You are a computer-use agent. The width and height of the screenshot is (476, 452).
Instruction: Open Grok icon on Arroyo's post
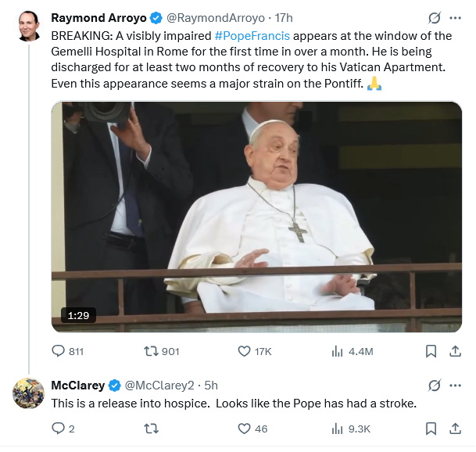click(435, 17)
